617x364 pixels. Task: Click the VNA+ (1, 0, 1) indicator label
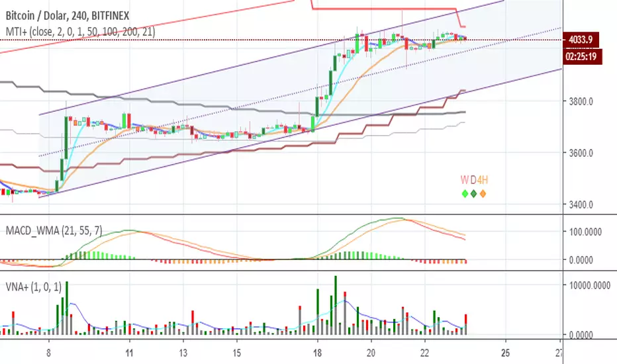34,287
